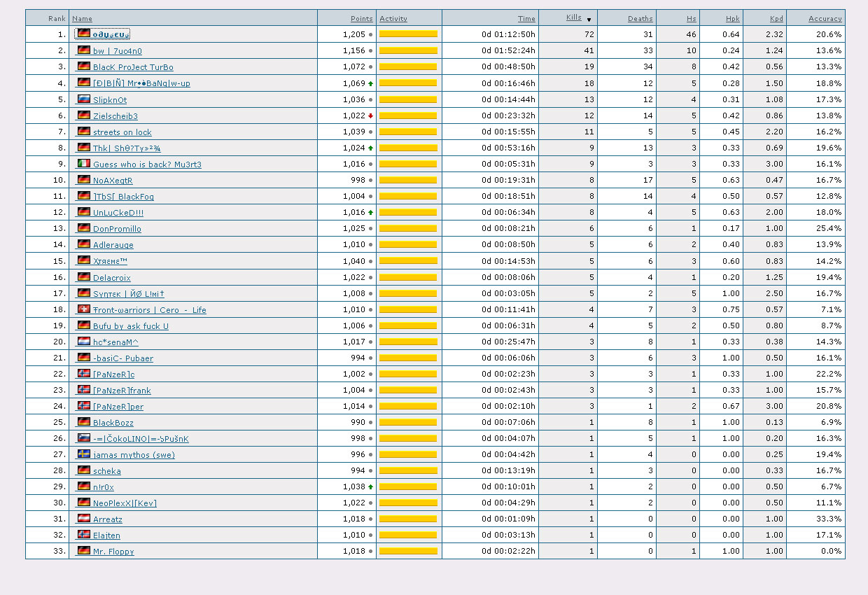
Task: Click the Italian flag beside Guess who is back? Mu3rt3
Action: 83,164
